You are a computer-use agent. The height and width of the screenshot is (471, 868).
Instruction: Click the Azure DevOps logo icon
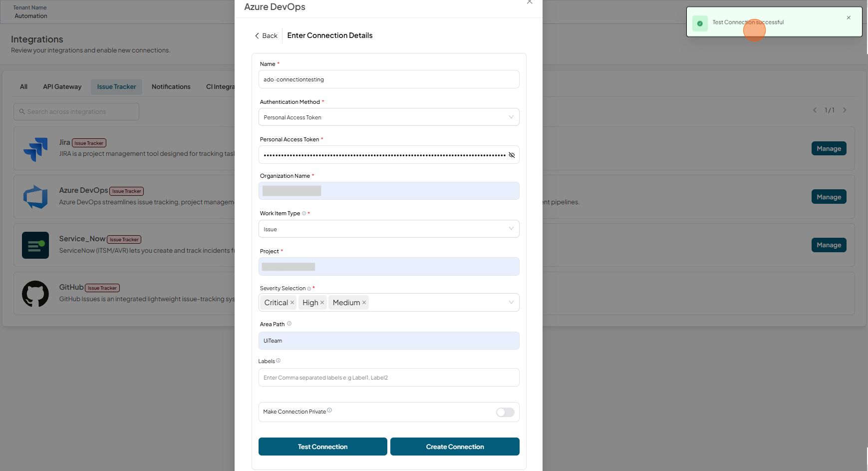pyautogui.click(x=35, y=197)
